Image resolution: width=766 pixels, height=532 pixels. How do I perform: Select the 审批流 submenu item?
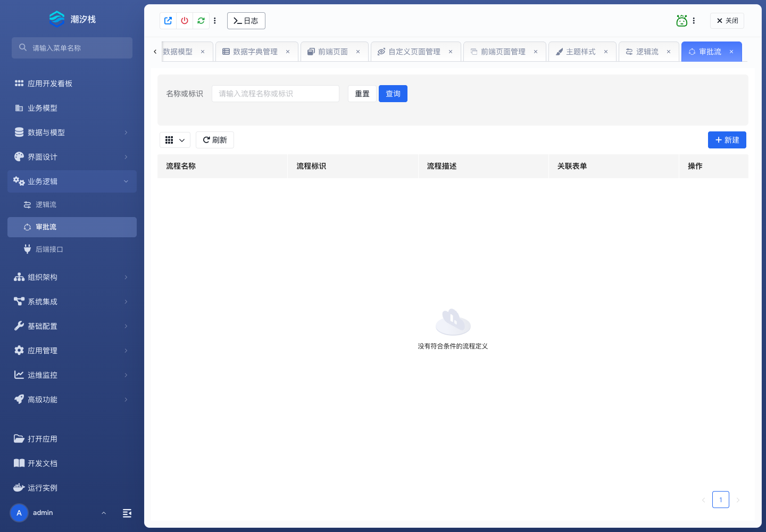pyautogui.click(x=72, y=227)
